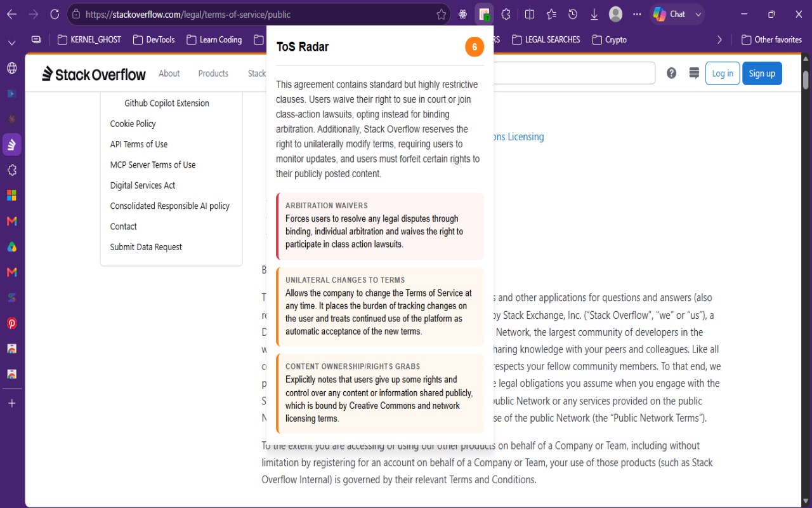Select the UNILATERAL CHANGES TO TERMS card
Image resolution: width=812 pixels, height=508 pixels.
coord(380,306)
